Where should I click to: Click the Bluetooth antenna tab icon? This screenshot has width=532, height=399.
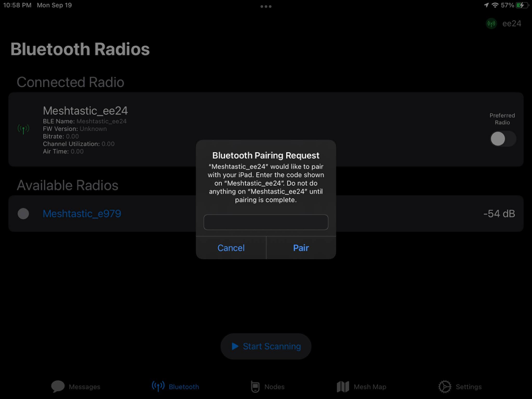coord(158,386)
